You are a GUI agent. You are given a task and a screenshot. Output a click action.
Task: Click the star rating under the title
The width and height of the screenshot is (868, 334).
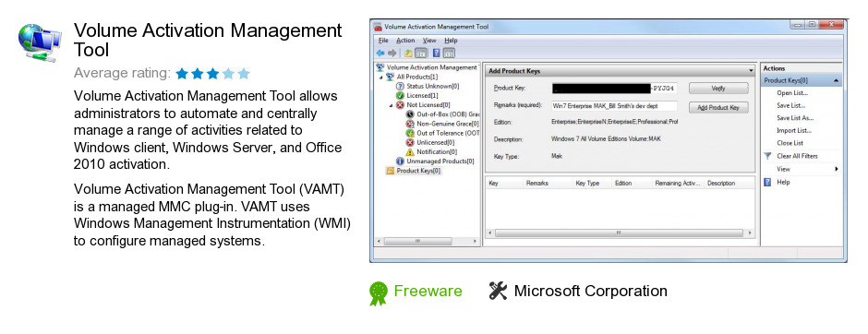(x=212, y=74)
